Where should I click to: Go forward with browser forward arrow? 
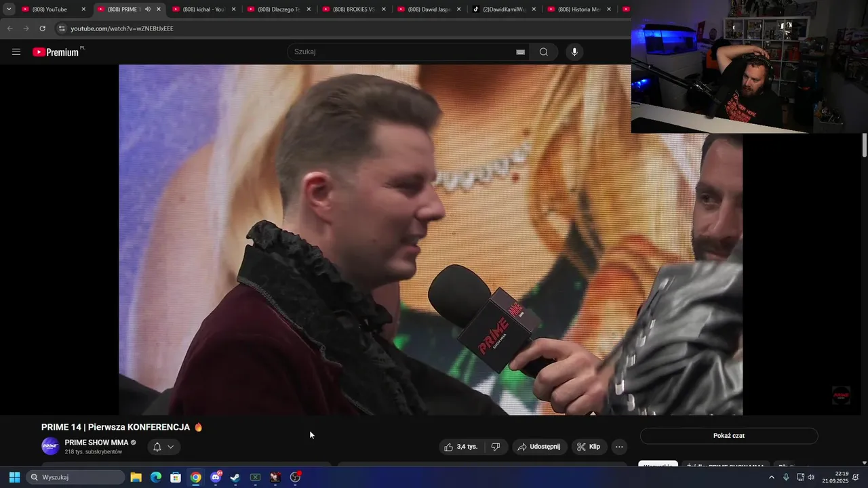click(x=26, y=28)
